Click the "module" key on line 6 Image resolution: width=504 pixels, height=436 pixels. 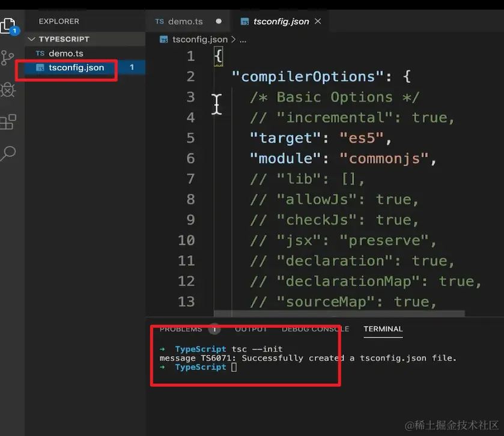pos(285,159)
